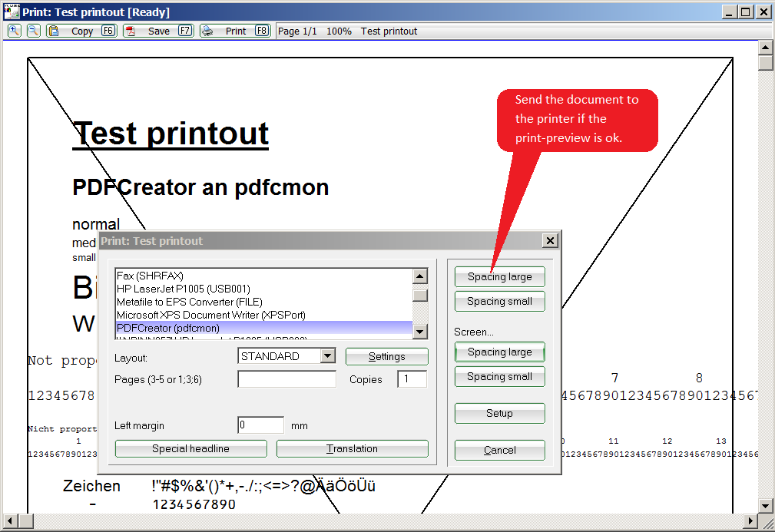This screenshot has width=775, height=532.
Task: Click the zoom in magnifier icon
Action: coord(14,31)
